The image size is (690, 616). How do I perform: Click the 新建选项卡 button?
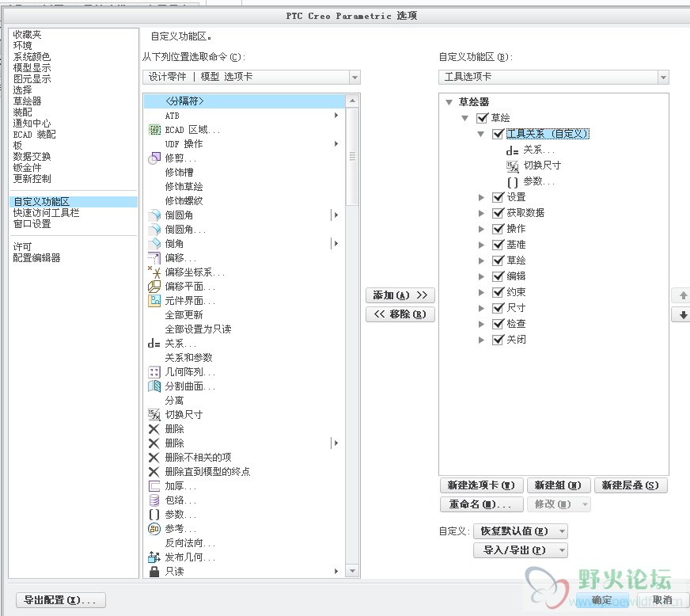coord(481,485)
